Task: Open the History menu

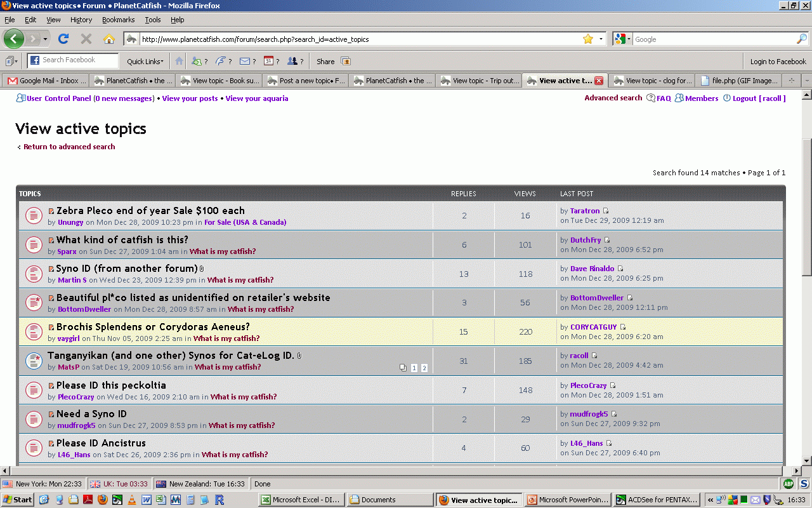Action: click(81, 20)
